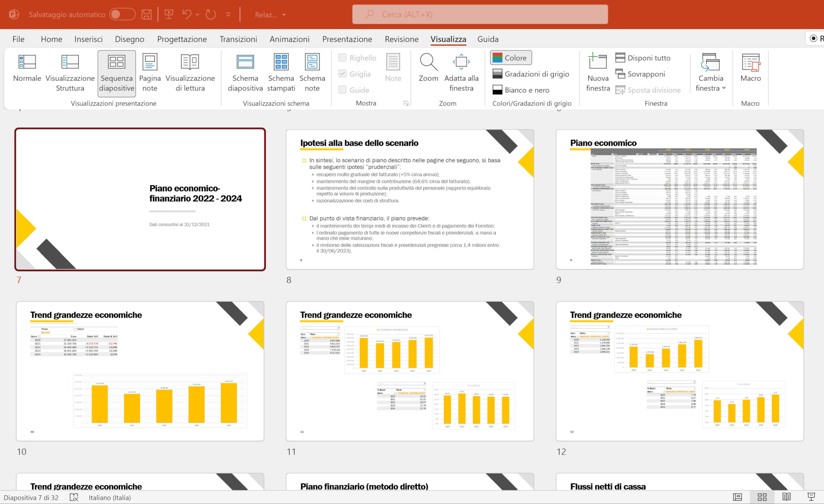Toggle Salvataggio automatico switch
824x504 pixels.
click(122, 14)
